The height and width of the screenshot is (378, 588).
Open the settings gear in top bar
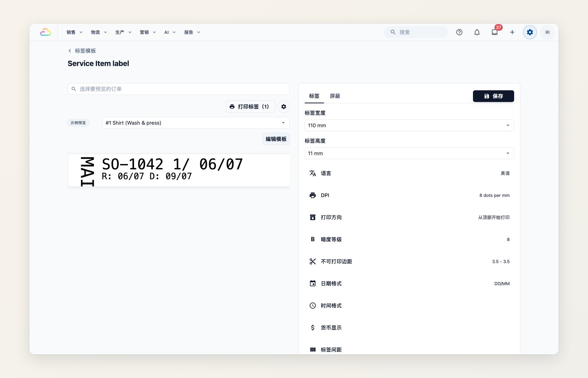530,32
